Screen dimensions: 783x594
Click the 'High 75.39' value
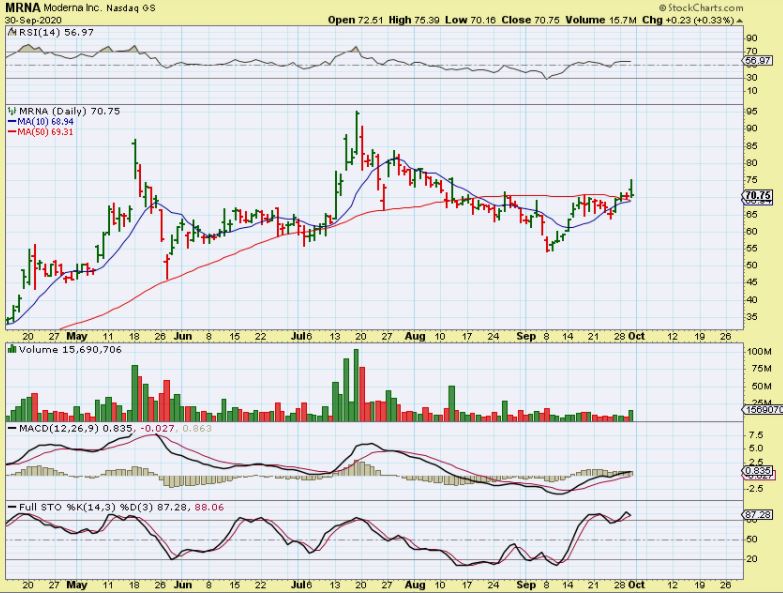point(414,20)
